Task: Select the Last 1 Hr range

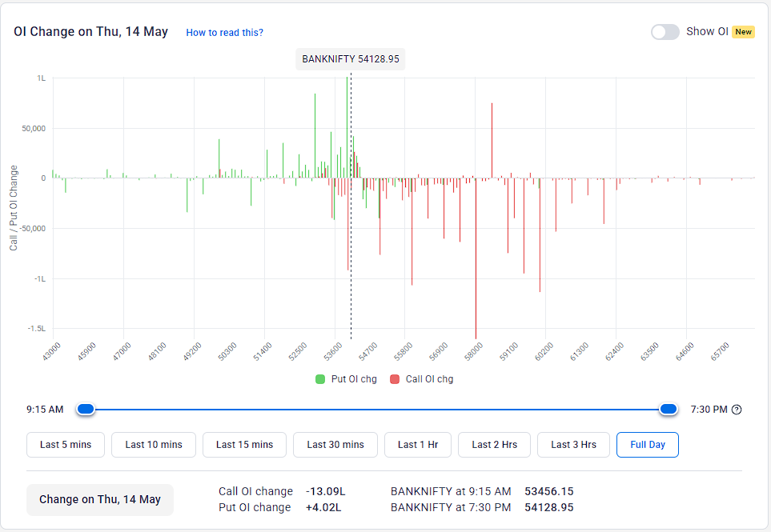Action: point(418,445)
